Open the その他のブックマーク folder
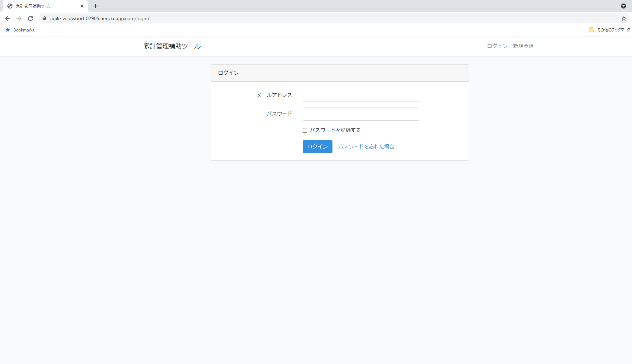632x364 pixels. coord(609,30)
